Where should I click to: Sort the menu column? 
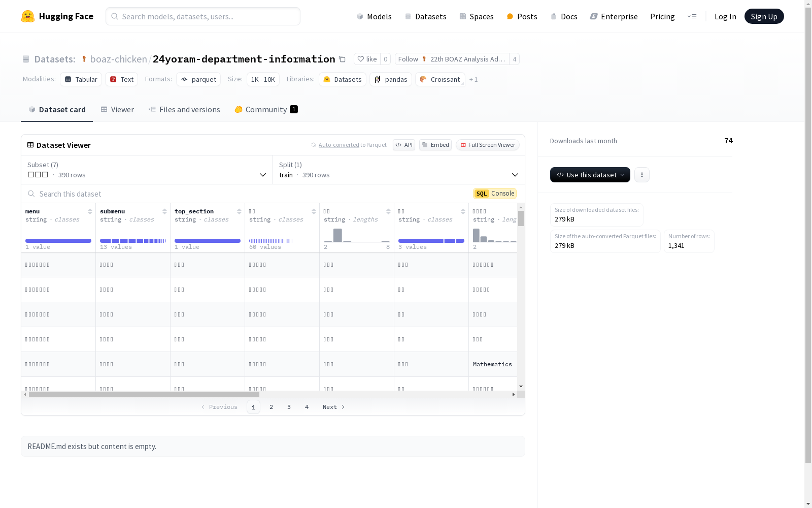[90, 211]
